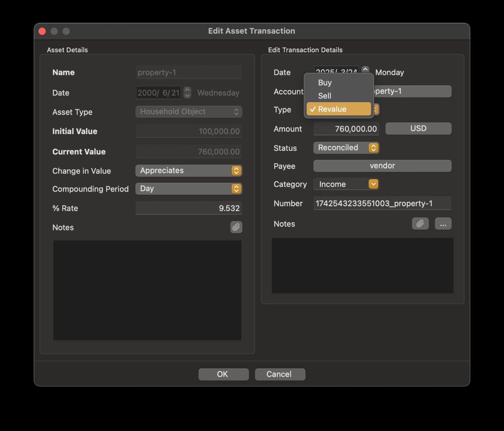Expand the Category Income combo box
This screenshot has width=504, height=431.
pyautogui.click(x=373, y=184)
